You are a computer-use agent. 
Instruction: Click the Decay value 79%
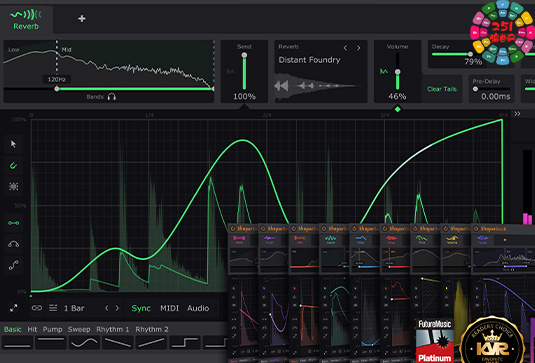473,62
